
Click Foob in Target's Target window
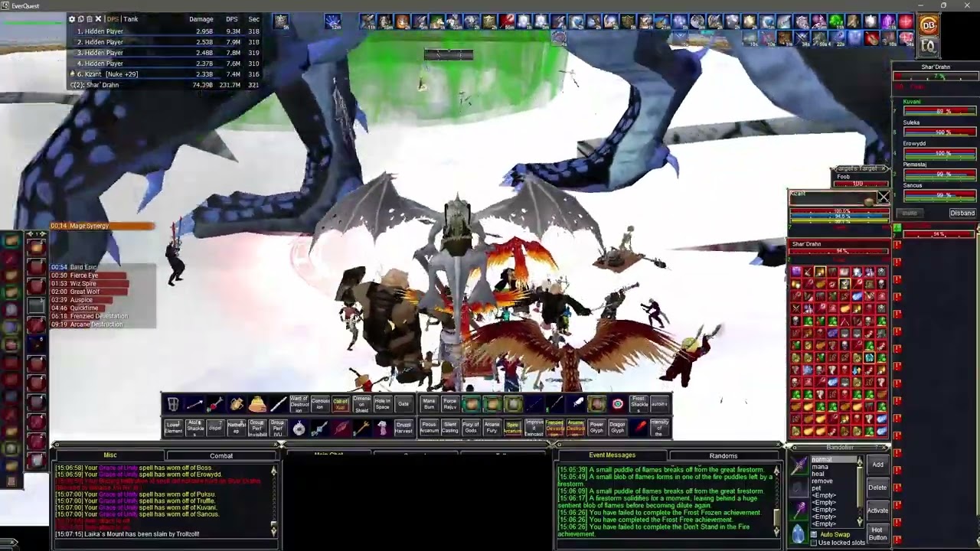click(843, 177)
